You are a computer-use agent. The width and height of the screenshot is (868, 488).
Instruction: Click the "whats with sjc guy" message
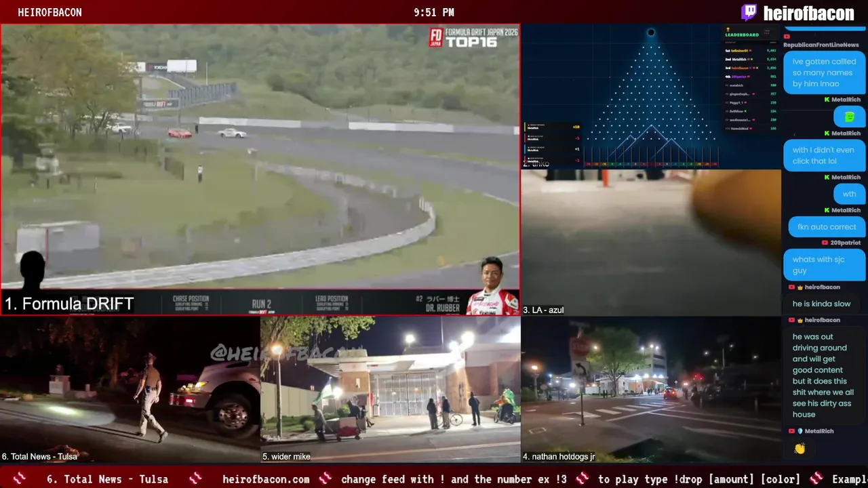[824, 264]
